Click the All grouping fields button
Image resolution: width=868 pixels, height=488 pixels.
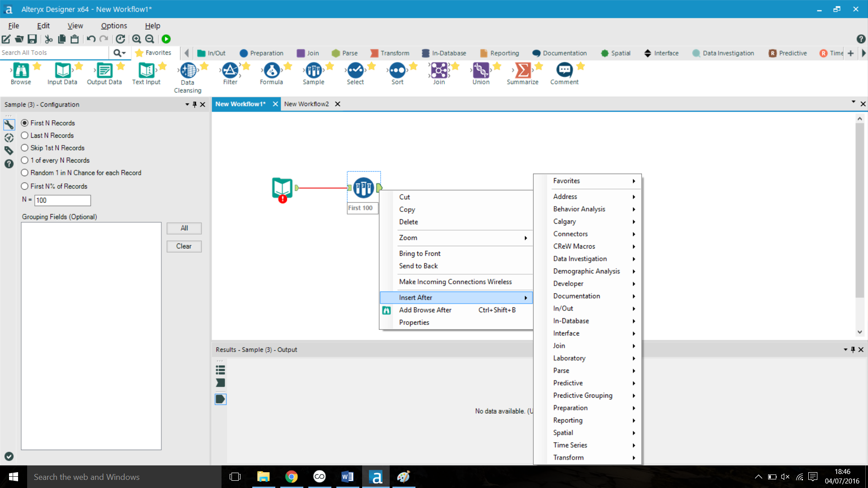point(184,228)
